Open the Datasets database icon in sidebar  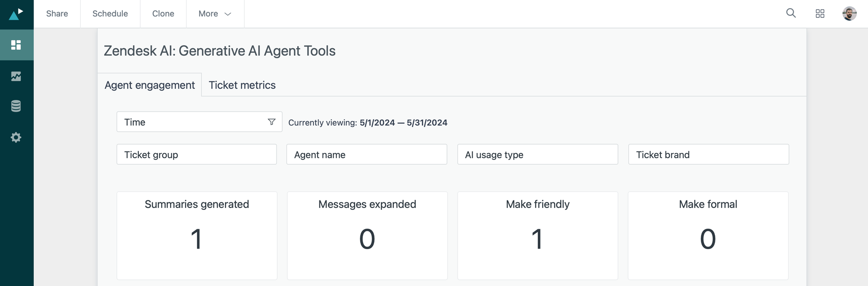pos(16,106)
